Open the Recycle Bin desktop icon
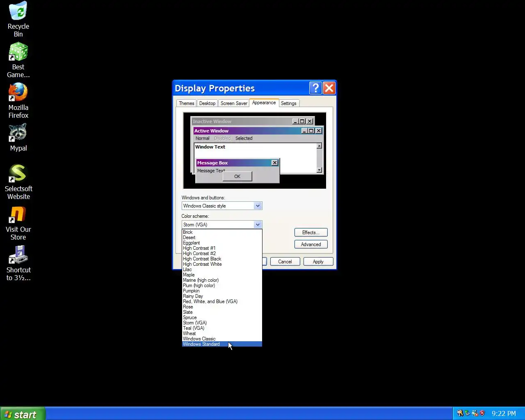The width and height of the screenshot is (525, 420). [x=18, y=19]
